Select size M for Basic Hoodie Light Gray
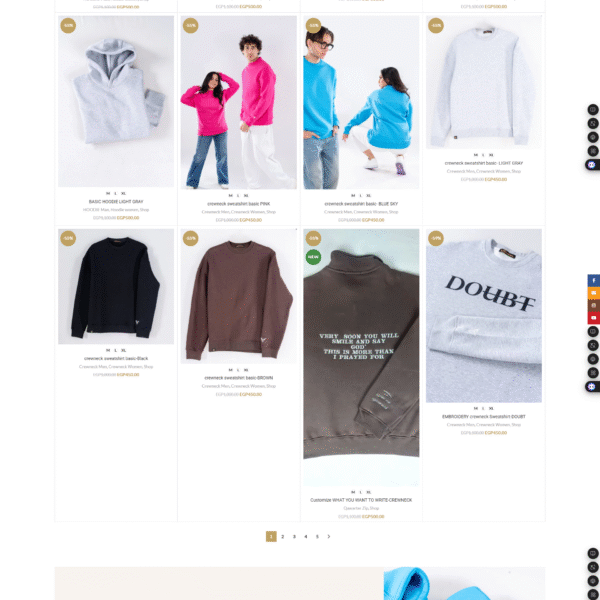This screenshot has width=600, height=600. [108, 194]
